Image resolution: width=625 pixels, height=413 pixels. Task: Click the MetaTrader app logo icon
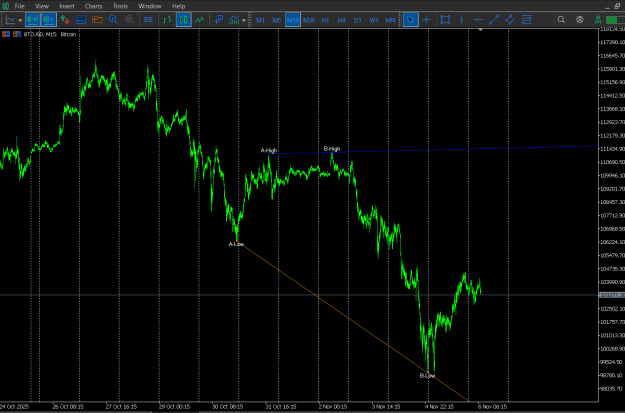6,6
